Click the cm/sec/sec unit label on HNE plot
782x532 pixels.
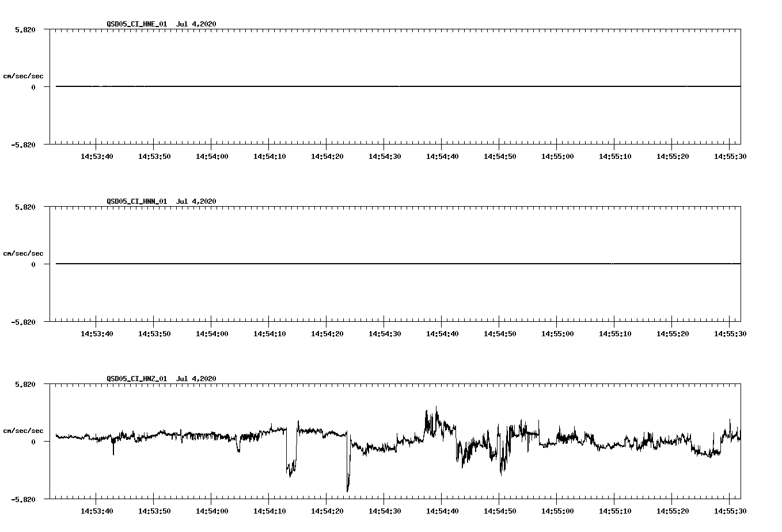pyautogui.click(x=23, y=76)
